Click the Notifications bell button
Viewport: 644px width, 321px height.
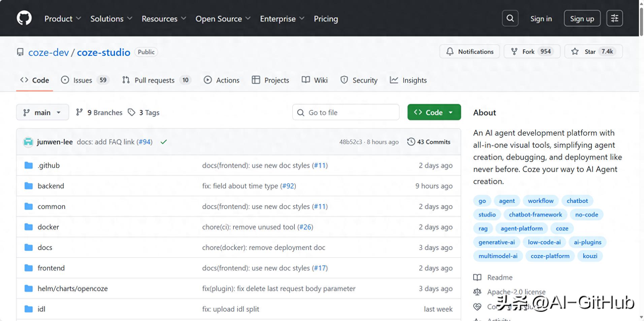click(470, 51)
